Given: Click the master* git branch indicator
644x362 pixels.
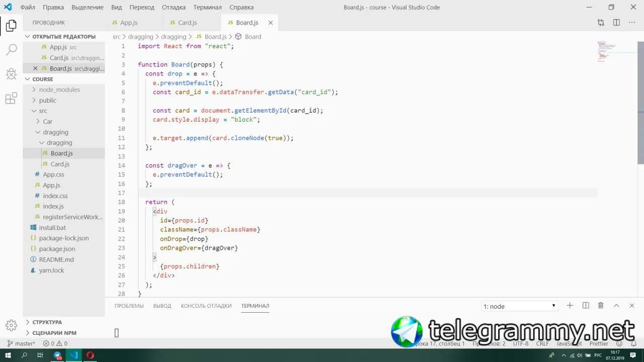Looking at the screenshot, I should click(21, 344).
